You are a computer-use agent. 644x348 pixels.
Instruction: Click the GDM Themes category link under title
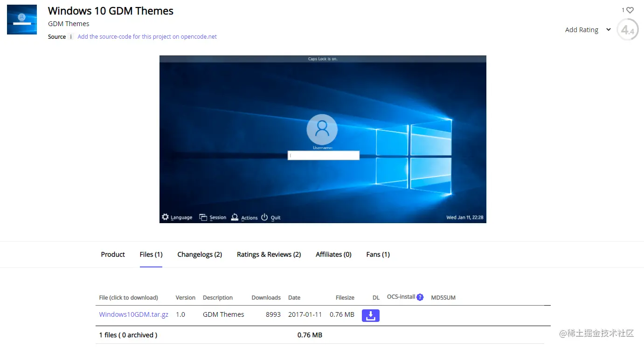tap(69, 24)
